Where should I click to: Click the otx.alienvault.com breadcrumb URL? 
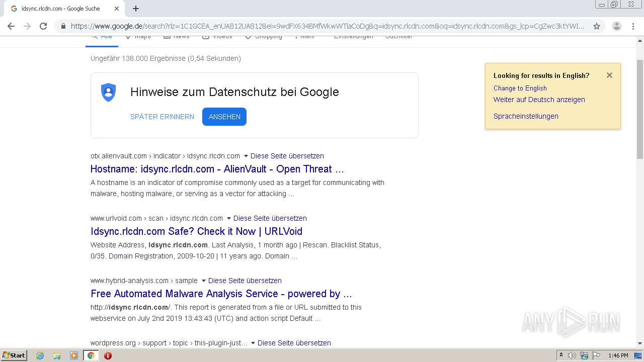(x=165, y=156)
